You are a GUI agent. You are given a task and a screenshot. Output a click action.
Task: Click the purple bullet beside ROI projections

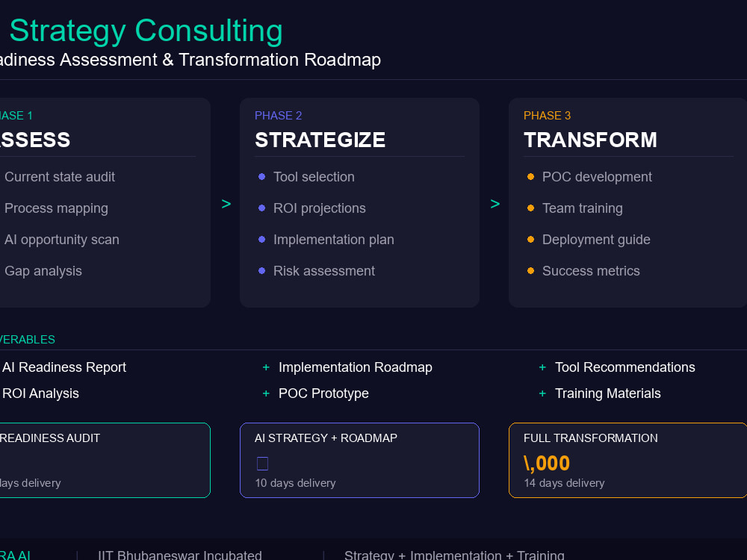261,208
